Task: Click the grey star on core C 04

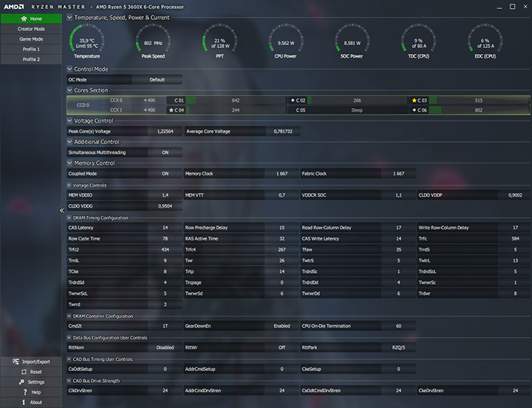Action: coord(171,110)
